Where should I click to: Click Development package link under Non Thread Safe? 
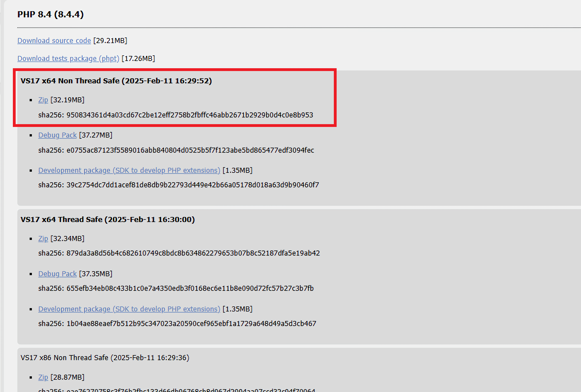(129, 170)
